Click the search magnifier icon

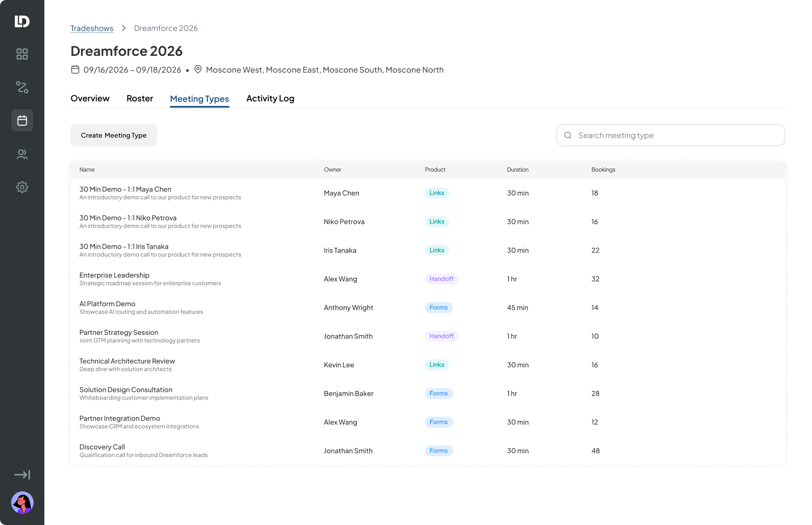[568, 136]
